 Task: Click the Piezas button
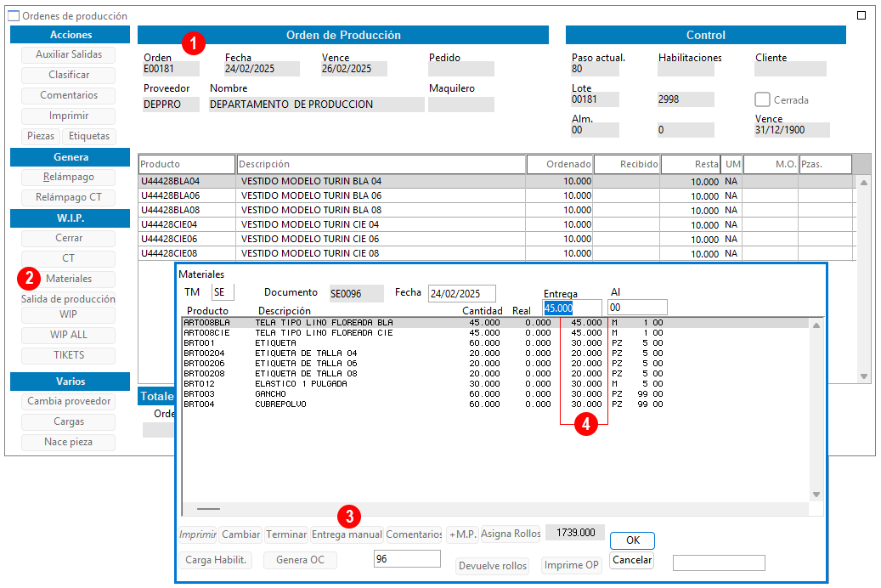click(41, 136)
